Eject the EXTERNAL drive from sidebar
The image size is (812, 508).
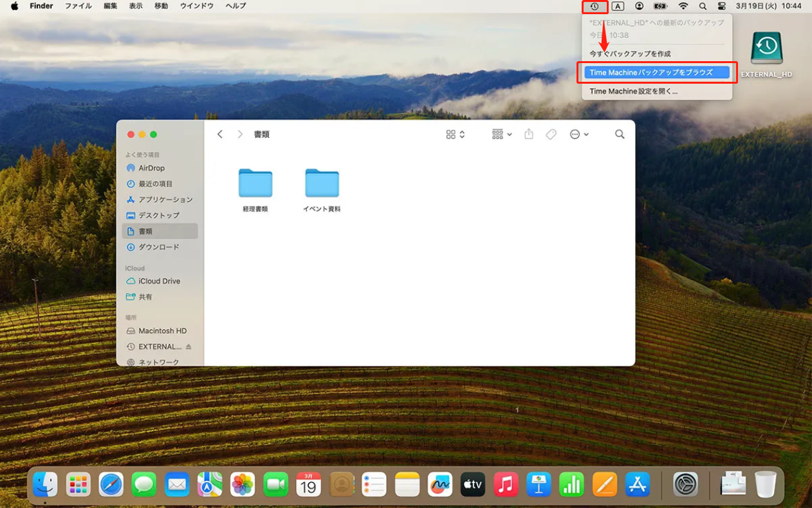click(x=189, y=347)
